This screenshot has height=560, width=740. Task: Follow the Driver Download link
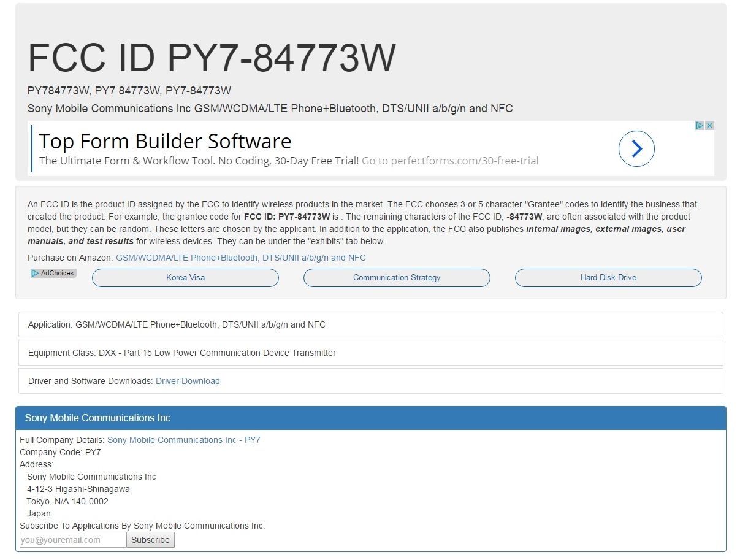coord(188,381)
